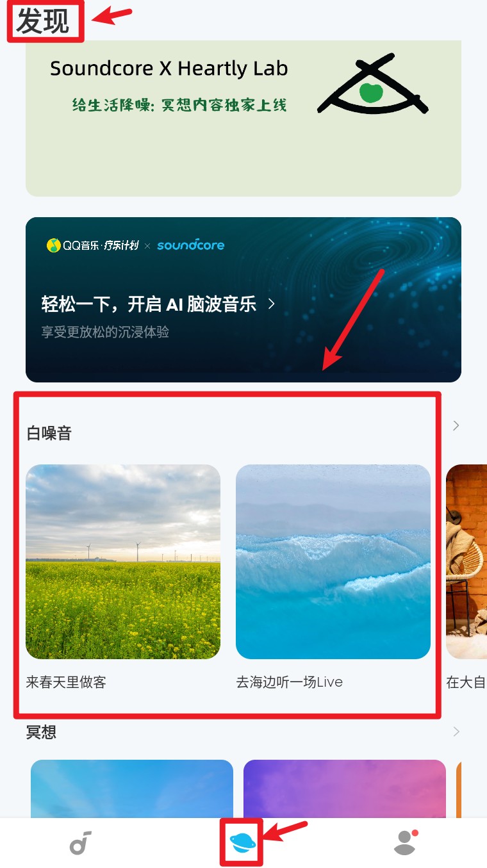Open the Soundcore X Heartly Lab banner
This screenshot has width=487, height=868.
tap(244, 118)
